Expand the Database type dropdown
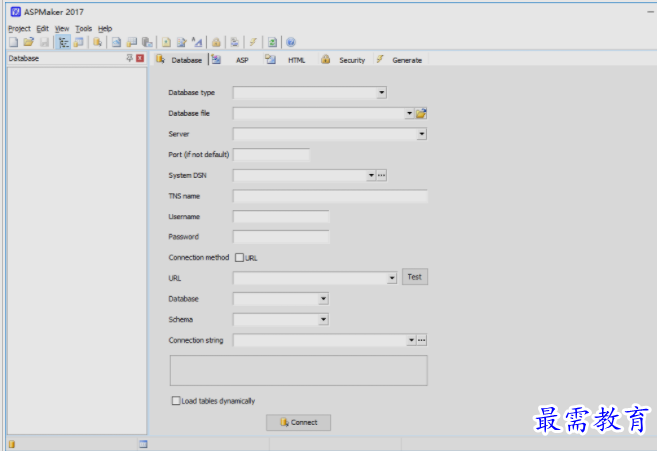This screenshot has height=451, width=657. 381,93
